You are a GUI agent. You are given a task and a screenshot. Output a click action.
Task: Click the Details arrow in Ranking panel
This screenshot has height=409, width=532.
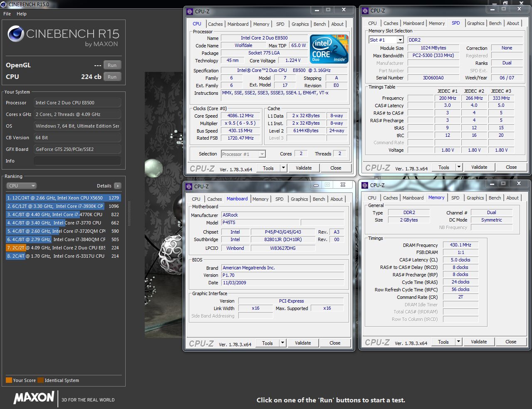coord(118,186)
